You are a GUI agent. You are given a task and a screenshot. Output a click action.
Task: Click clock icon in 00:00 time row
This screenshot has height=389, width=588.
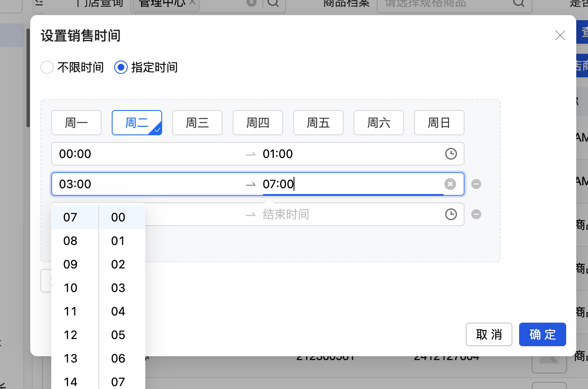(x=451, y=154)
